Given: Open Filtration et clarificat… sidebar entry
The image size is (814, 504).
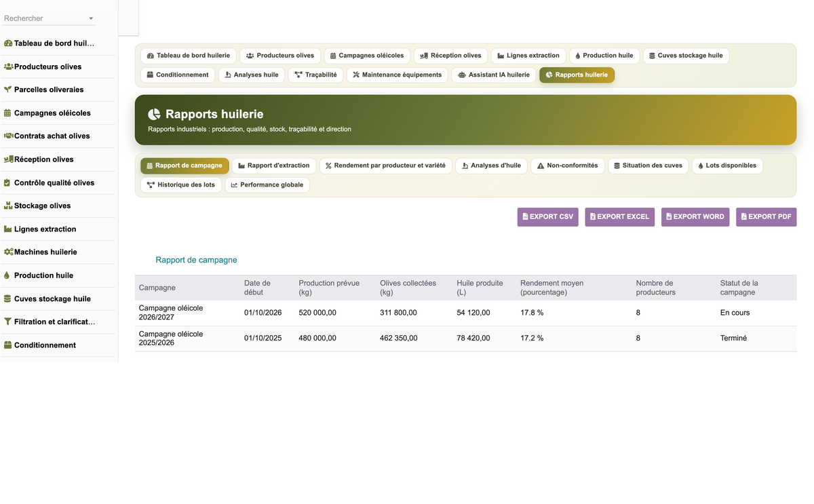Looking at the screenshot, I should pyautogui.click(x=54, y=322).
